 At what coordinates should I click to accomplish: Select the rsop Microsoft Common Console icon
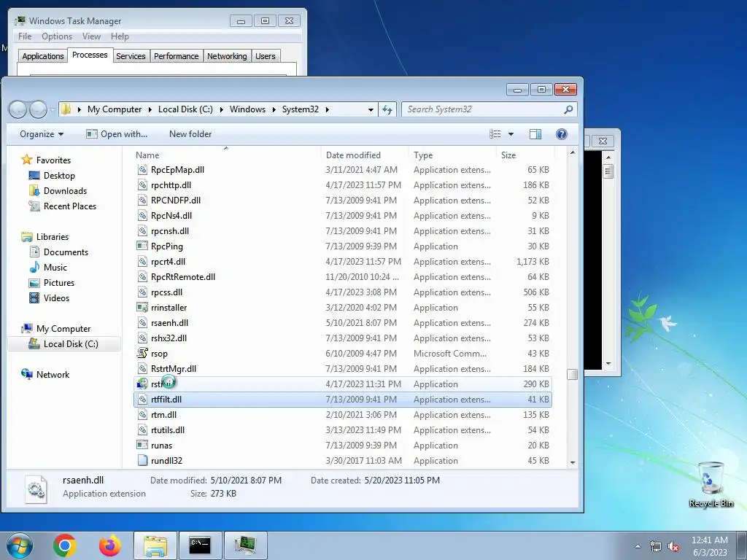(142, 354)
